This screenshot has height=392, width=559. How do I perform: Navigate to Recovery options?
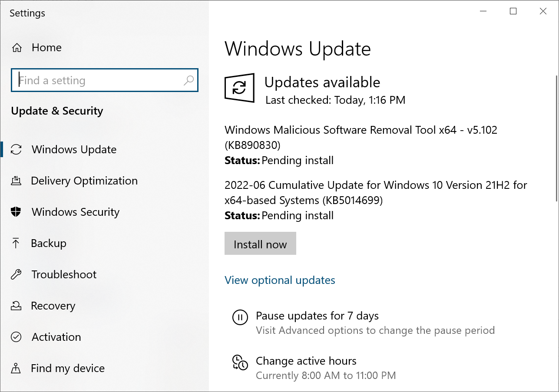[53, 306]
